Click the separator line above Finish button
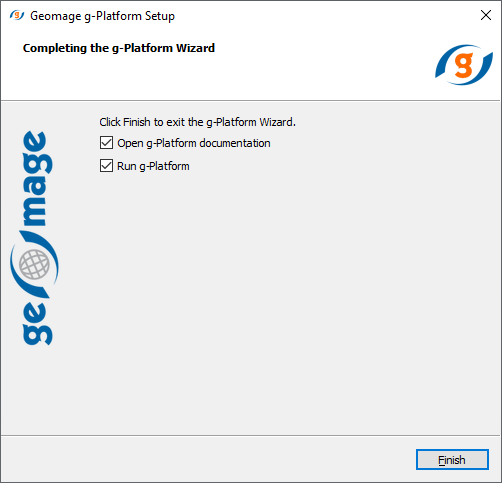The height and width of the screenshot is (483, 502). [x=251, y=435]
